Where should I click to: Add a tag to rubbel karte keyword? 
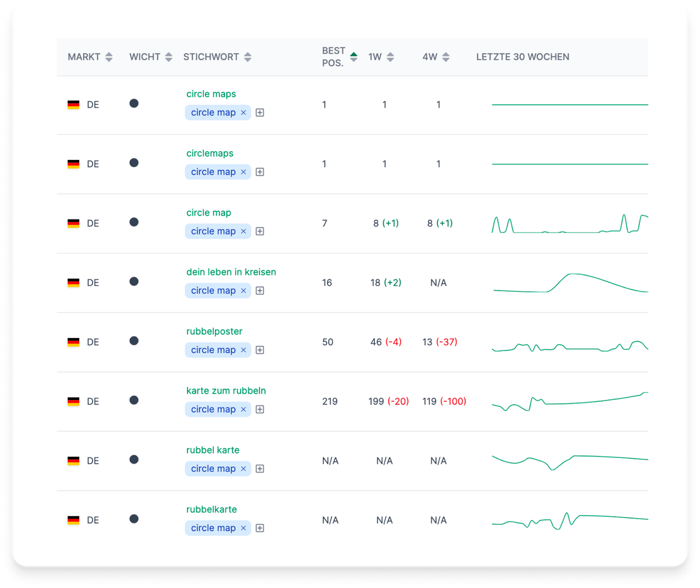pos(260,469)
